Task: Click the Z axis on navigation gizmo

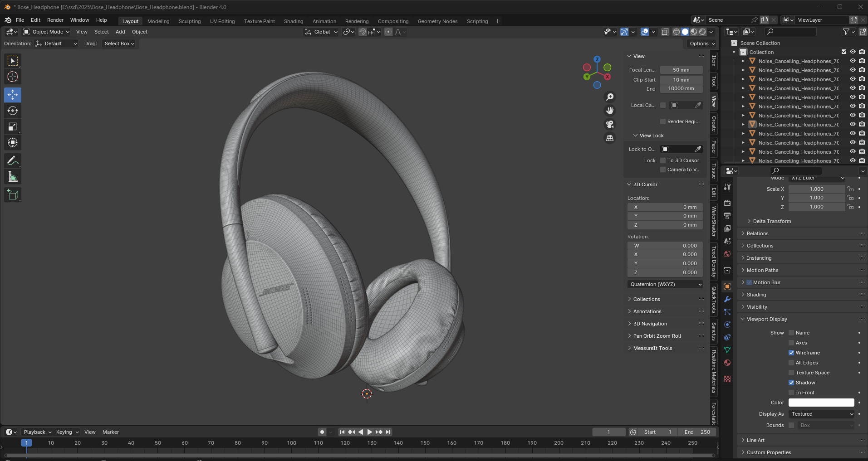Action: pyautogui.click(x=597, y=59)
